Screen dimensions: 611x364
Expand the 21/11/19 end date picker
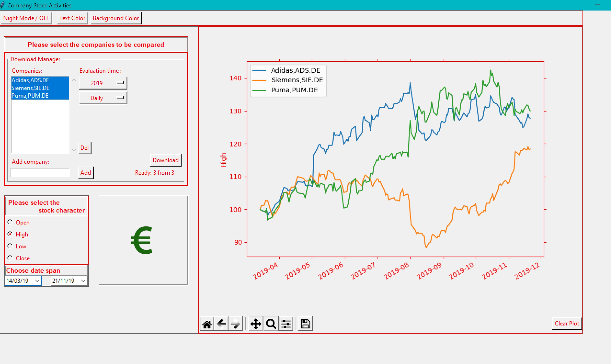point(83,281)
